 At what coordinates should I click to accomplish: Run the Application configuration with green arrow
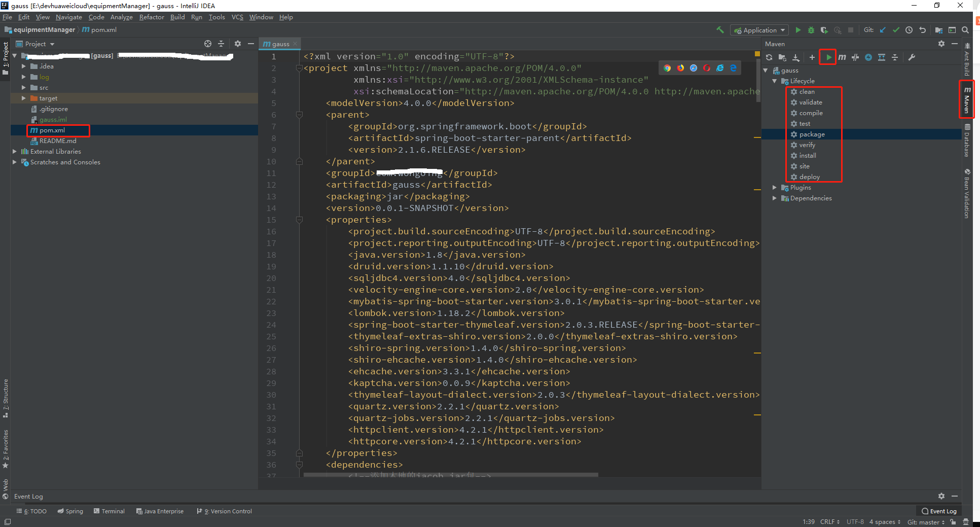798,30
